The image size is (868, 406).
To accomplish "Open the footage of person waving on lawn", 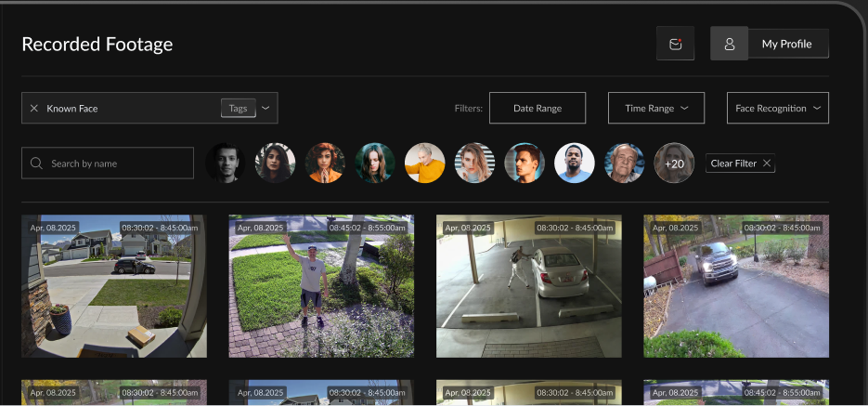I will (x=321, y=286).
